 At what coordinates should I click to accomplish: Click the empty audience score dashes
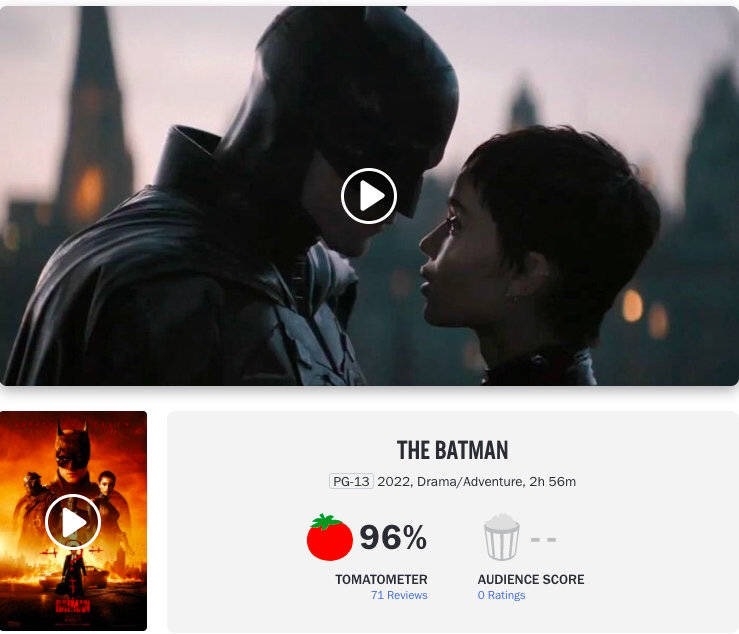[543, 539]
